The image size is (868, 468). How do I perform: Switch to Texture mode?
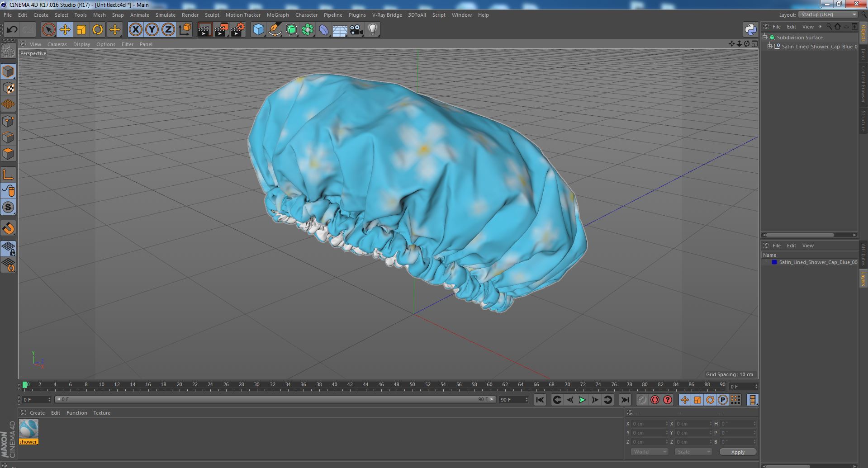(8, 88)
